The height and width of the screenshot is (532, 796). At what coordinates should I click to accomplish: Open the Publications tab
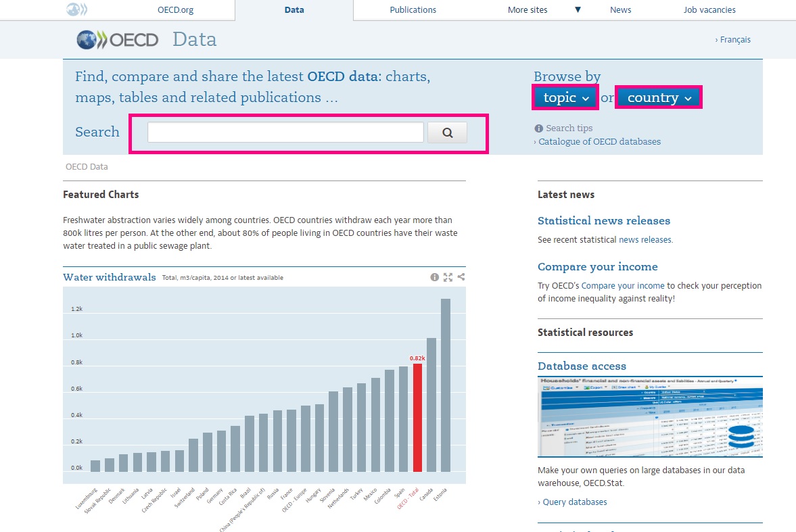[x=413, y=9]
